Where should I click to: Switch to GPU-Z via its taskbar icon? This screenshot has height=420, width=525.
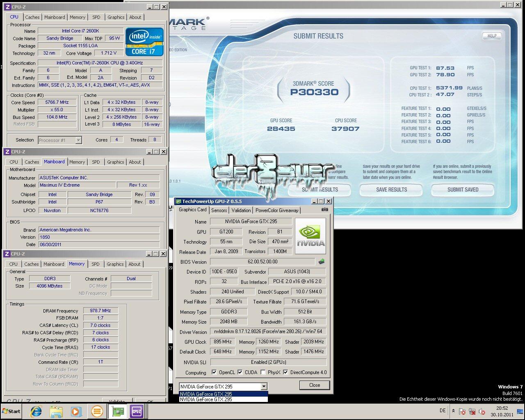tap(118, 411)
